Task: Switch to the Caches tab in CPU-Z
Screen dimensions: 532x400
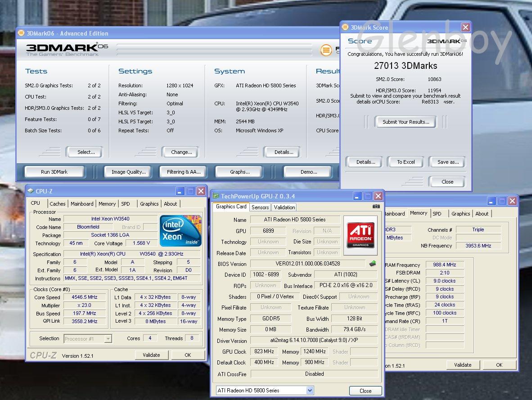Action: click(x=58, y=204)
